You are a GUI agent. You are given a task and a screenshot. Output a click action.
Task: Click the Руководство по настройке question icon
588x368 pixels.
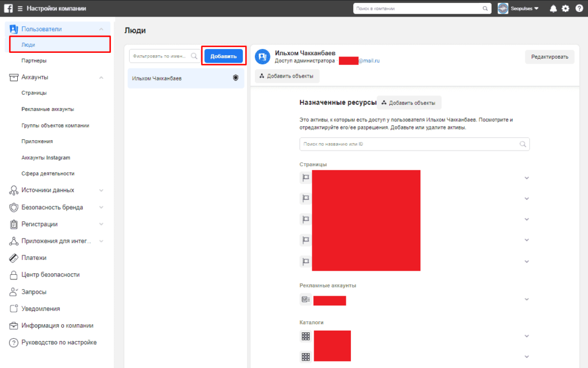(x=14, y=343)
